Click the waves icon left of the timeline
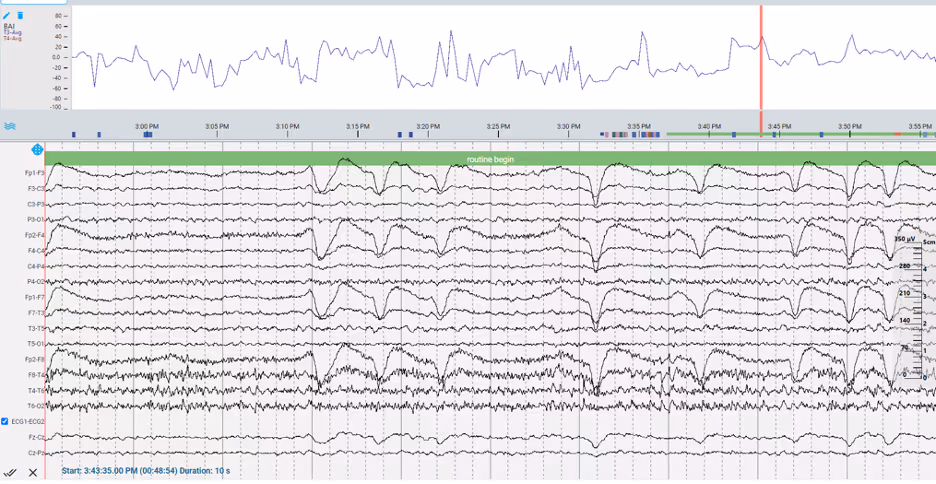The image size is (936, 484). [9, 127]
